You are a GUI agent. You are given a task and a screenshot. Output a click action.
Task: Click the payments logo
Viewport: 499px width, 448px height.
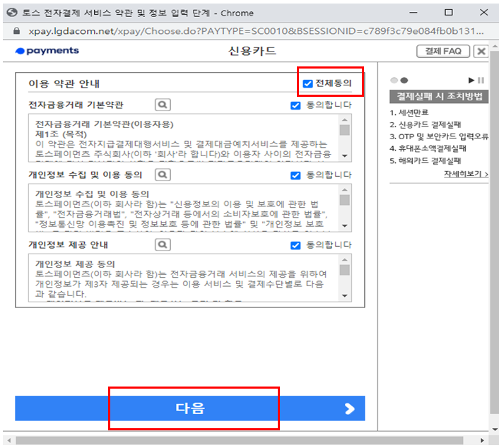[x=47, y=51]
